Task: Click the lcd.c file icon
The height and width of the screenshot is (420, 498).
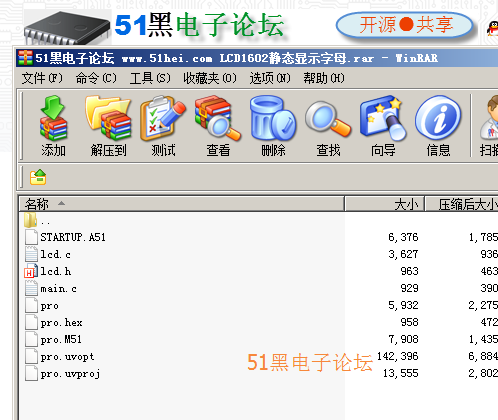Action: [x=31, y=254]
